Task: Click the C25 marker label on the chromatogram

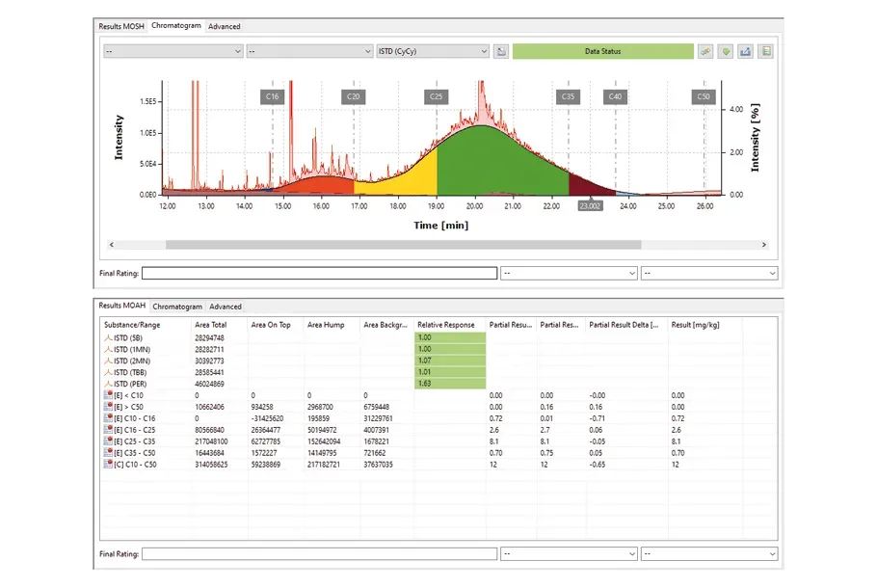Action: 436,96
